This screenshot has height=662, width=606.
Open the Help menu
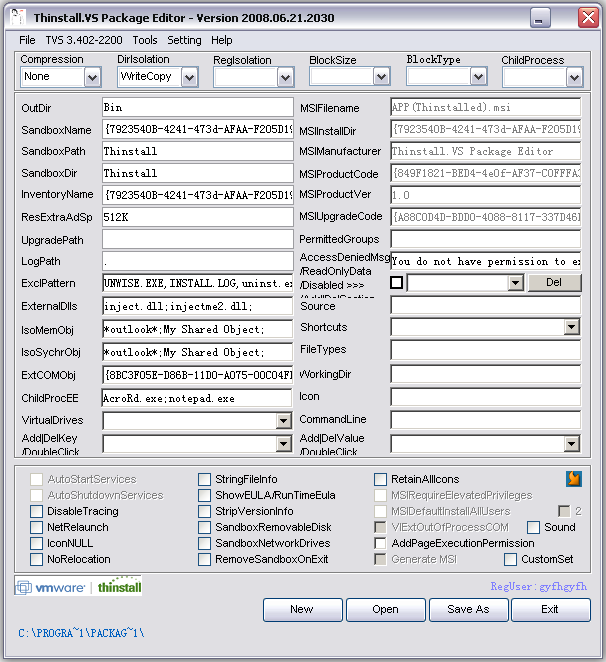coord(222,40)
